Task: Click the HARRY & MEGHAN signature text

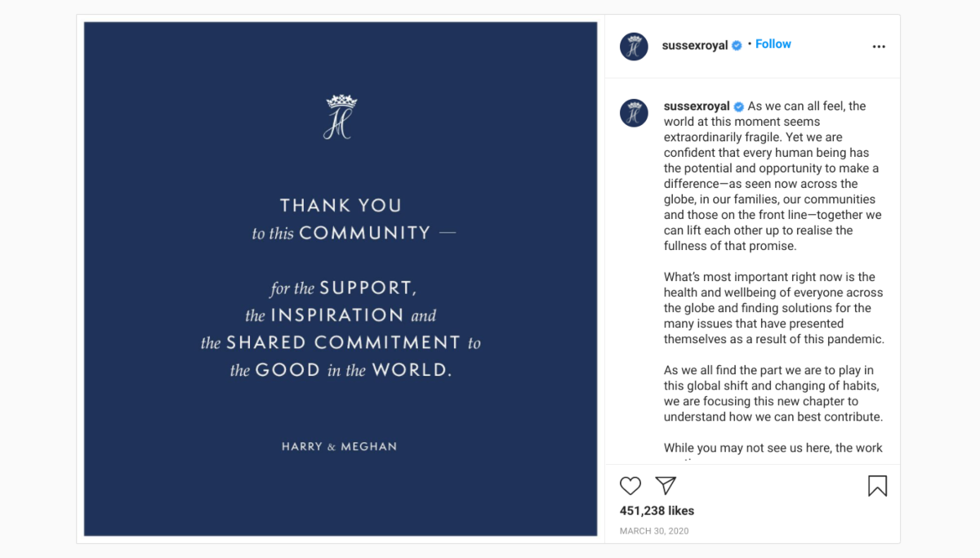Action: (340, 446)
